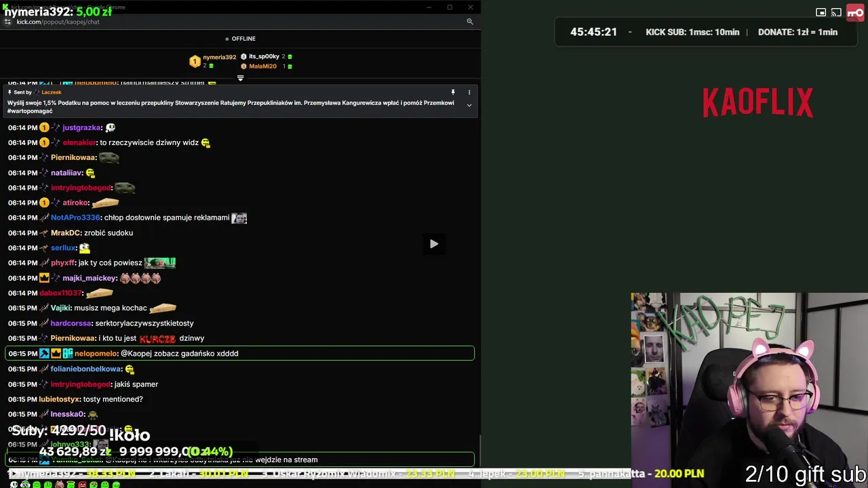Click username nataliiav in chat
Image resolution: width=868 pixels, height=488 pixels.
(66, 173)
